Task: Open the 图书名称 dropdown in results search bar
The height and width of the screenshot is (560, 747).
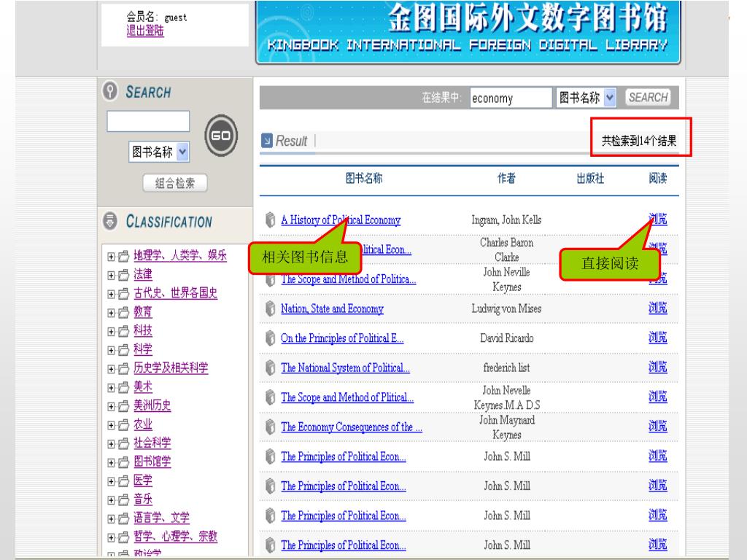Action: pos(586,98)
